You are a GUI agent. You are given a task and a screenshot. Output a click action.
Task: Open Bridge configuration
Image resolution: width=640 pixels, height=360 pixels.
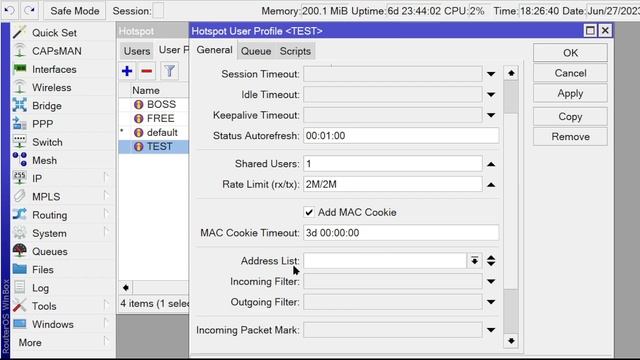pos(47,106)
